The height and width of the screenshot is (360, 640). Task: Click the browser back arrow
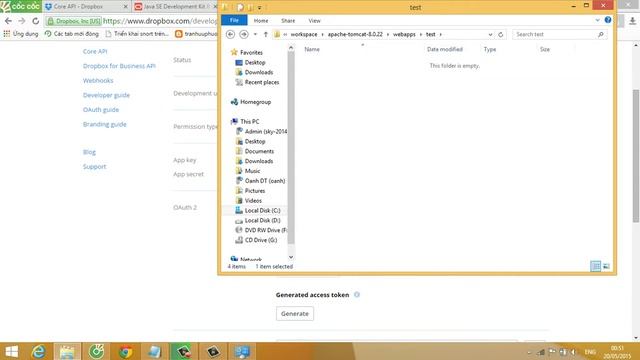8,21
